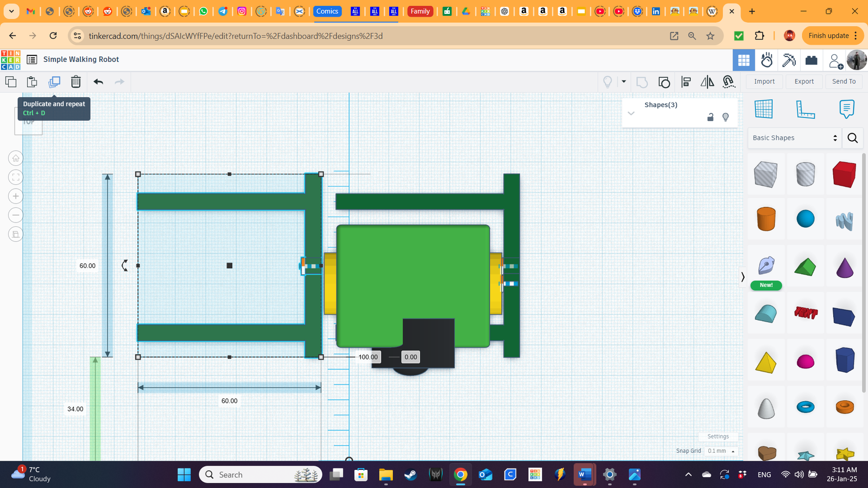Pick the blue Torus shape
868x488 pixels.
click(x=806, y=407)
